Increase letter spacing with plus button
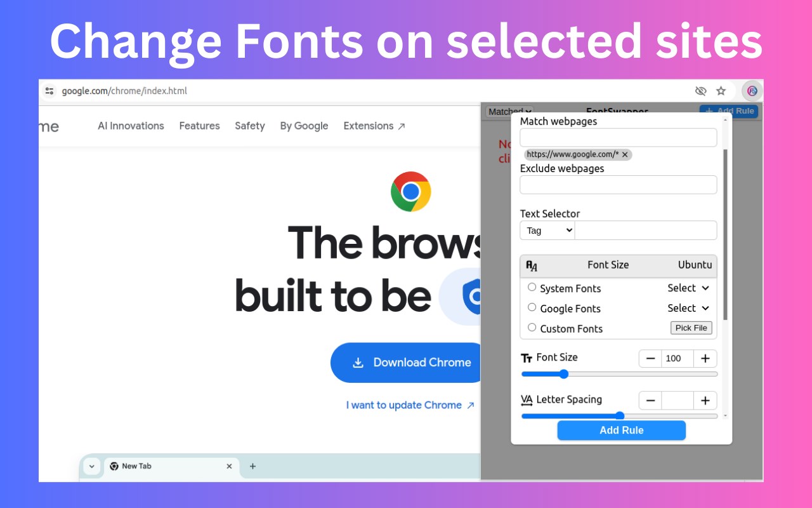Viewport: 812px width, 508px height. (705, 401)
